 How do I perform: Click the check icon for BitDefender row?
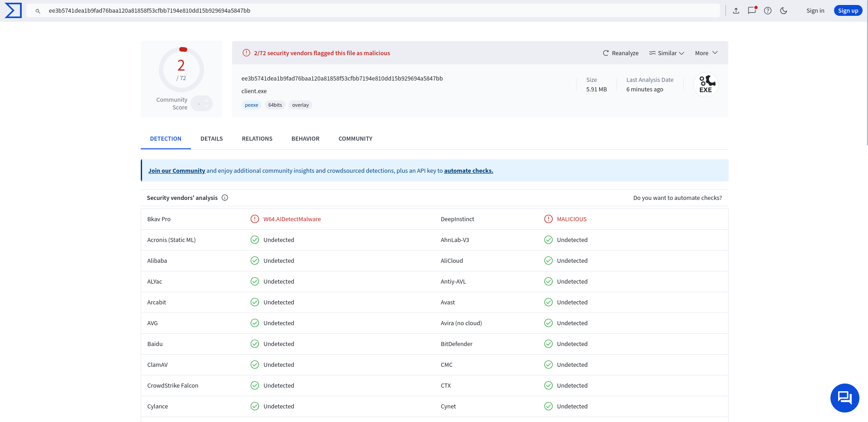548,344
